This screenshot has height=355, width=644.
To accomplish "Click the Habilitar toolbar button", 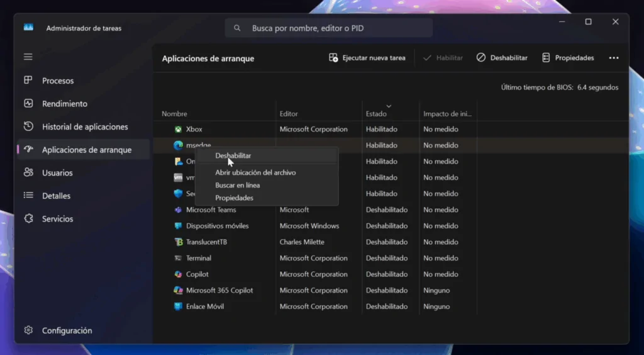I will [443, 58].
